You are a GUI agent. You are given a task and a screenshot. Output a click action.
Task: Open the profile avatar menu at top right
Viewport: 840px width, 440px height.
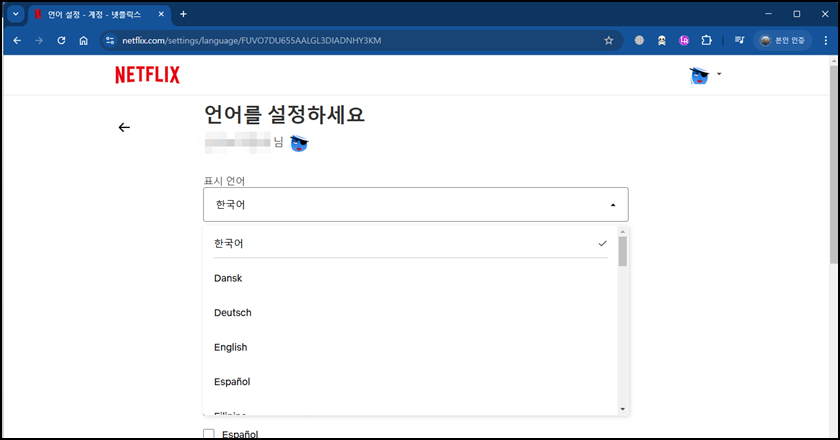pyautogui.click(x=705, y=76)
